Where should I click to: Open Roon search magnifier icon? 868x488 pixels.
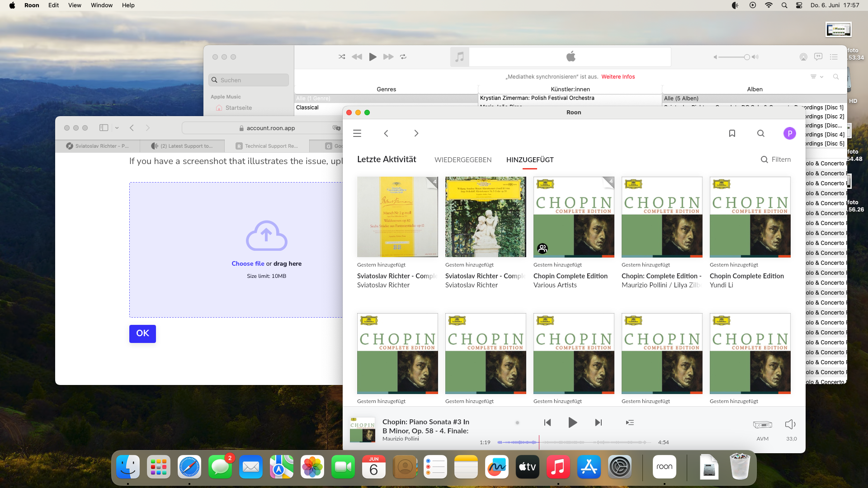click(x=761, y=133)
